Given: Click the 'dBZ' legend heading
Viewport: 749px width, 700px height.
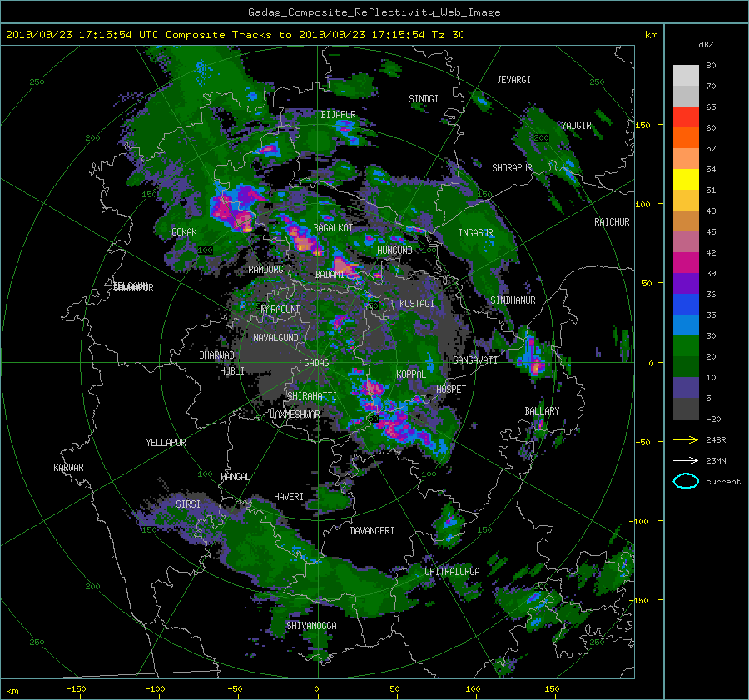Looking at the screenshot, I should coord(706,44).
